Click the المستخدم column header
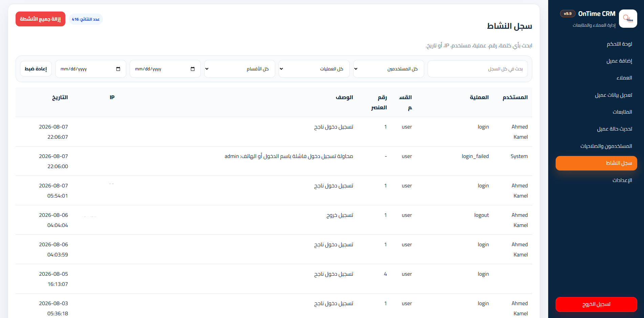 click(515, 97)
